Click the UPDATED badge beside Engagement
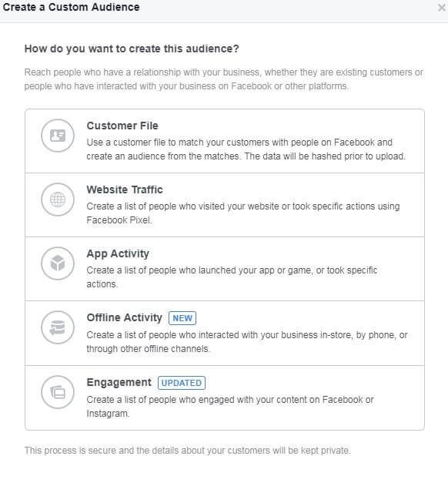 [x=182, y=383]
